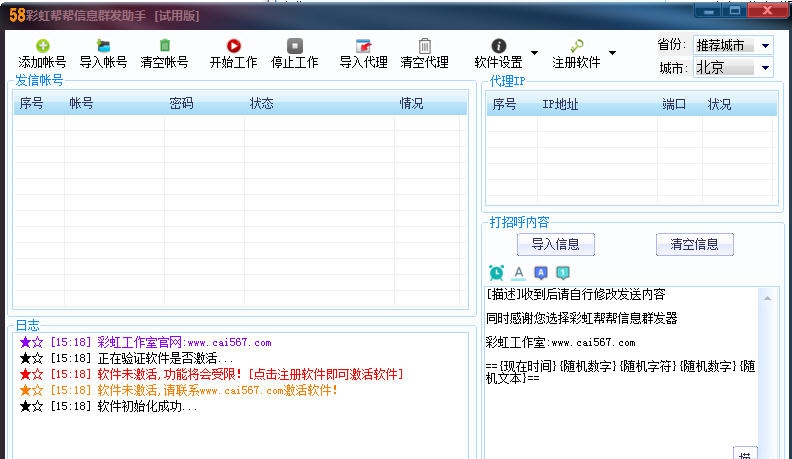This screenshot has width=792, height=459.
Task: Click the proxy list 序号 column header
Action: (512, 105)
